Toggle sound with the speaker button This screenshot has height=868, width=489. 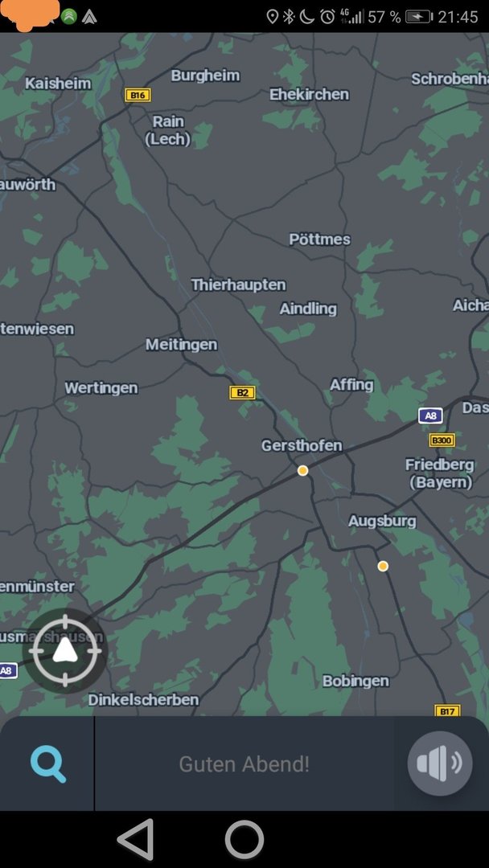(440, 764)
